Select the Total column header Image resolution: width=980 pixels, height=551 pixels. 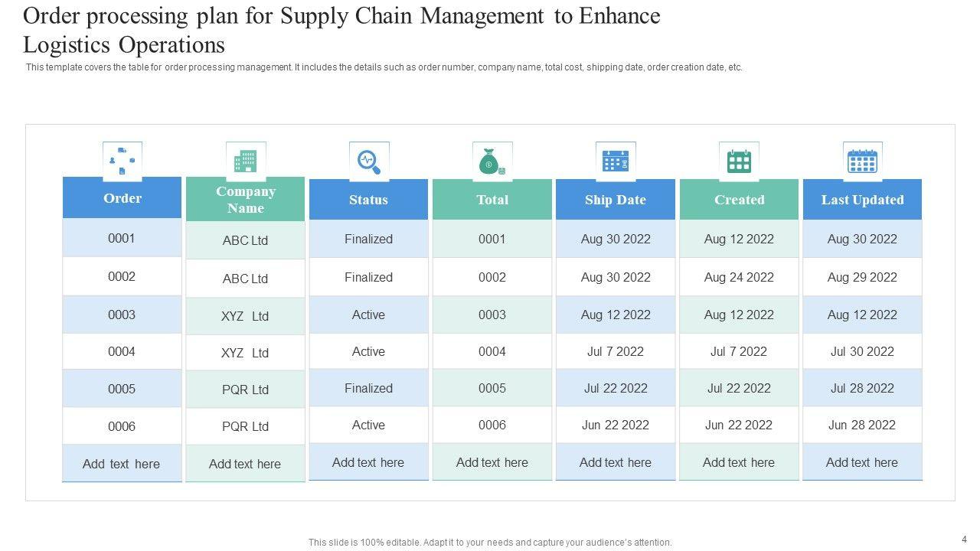coord(492,200)
